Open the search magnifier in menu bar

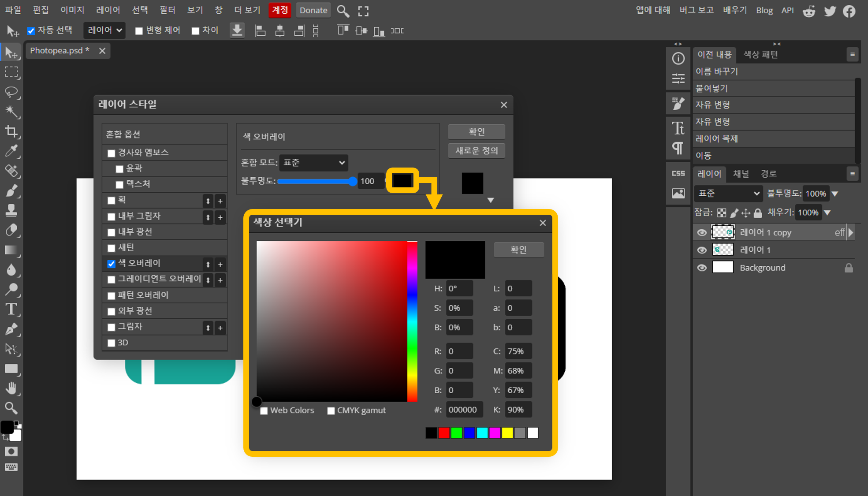[343, 11]
